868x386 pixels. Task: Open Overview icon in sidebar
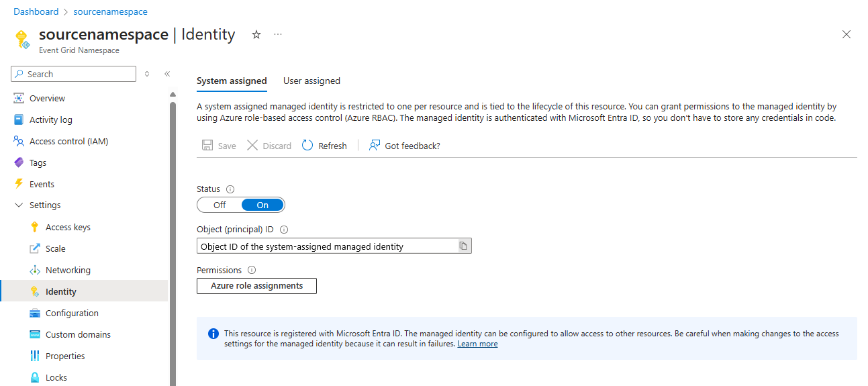point(19,98)
